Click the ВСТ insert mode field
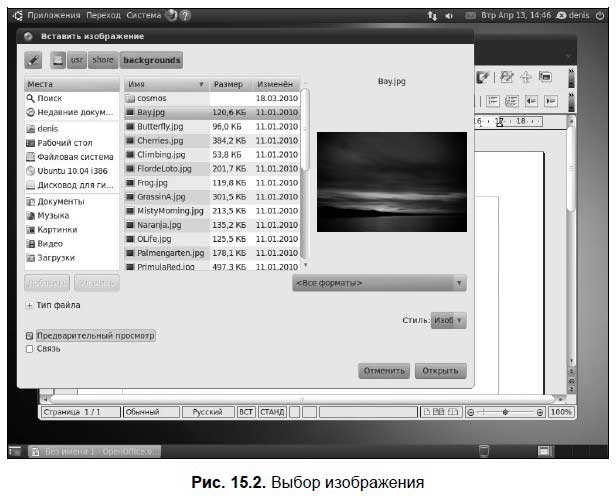 click(x=246, y=412)
